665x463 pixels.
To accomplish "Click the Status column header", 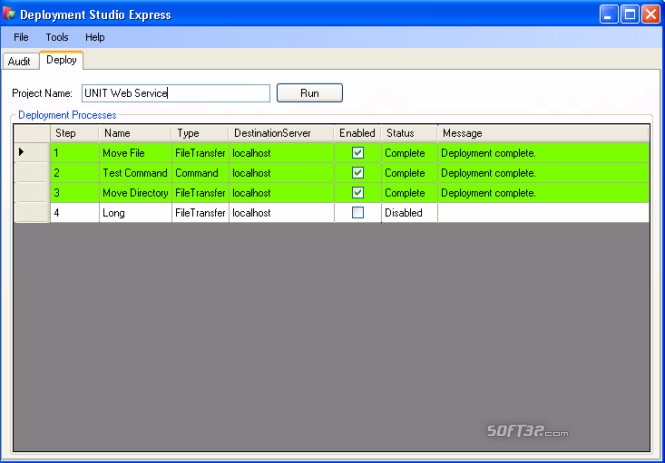I will 409,133.
